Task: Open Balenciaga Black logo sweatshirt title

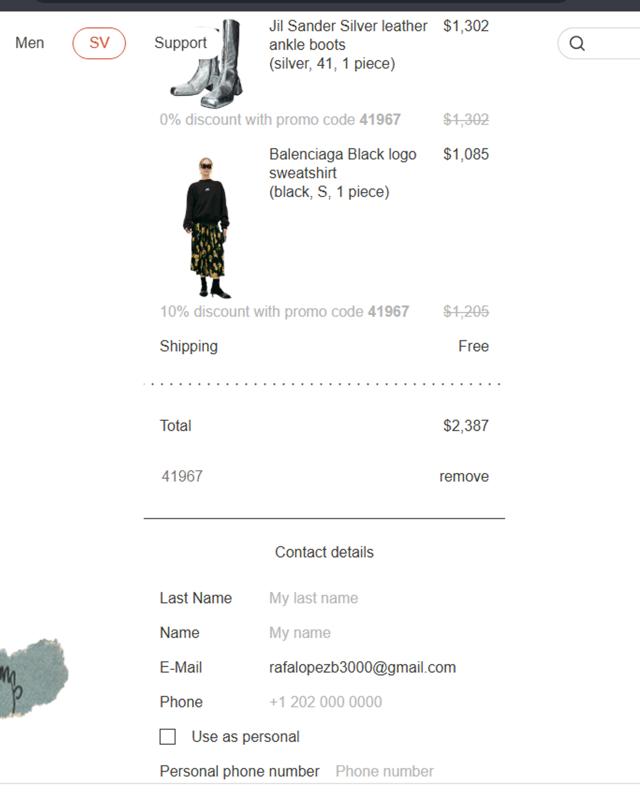Action: [342, 163]
